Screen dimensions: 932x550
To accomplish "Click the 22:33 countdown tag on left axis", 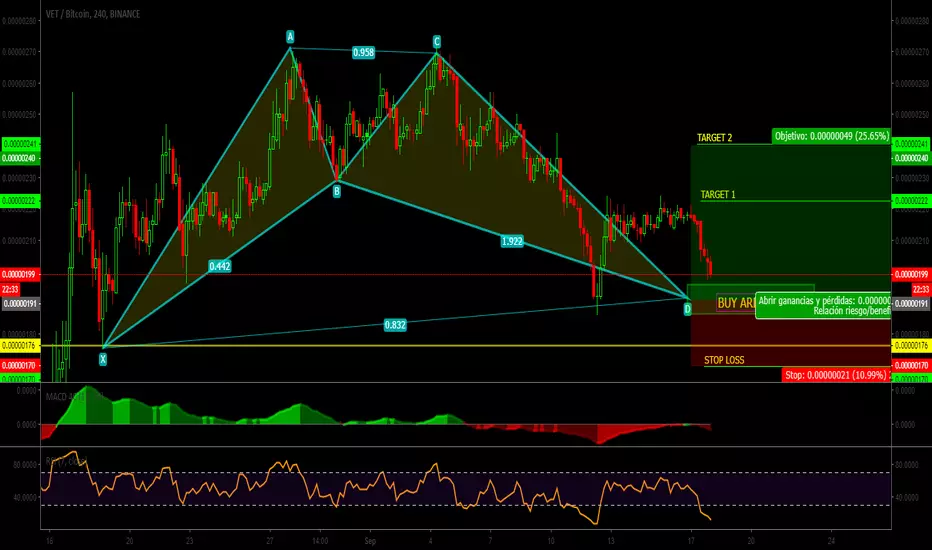I will pyautogui.click(x=10, y=290).
